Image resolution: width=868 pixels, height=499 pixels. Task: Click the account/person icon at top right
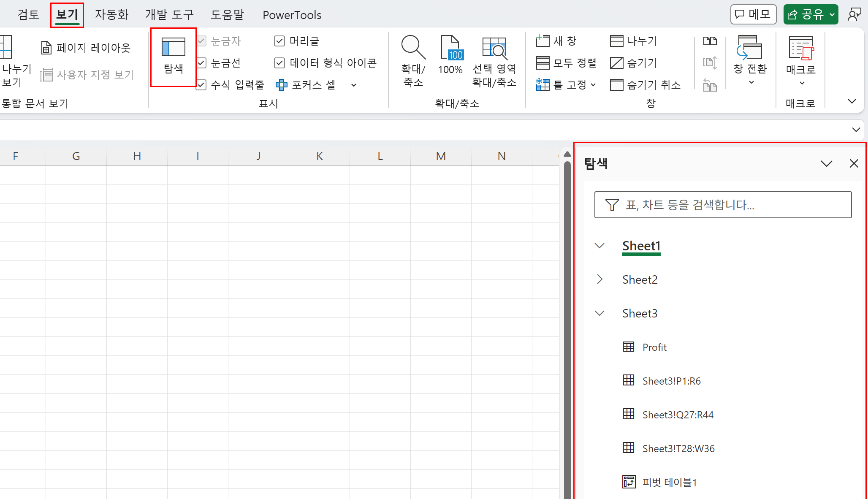coord(854,15)
